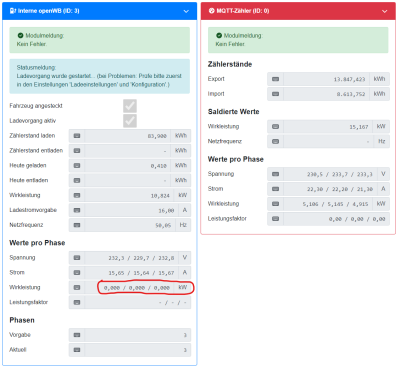This screenshot has height=369, width=400.
Task: Click the Import 8.613,752 kWh field
Action: (x=326, y=94)
